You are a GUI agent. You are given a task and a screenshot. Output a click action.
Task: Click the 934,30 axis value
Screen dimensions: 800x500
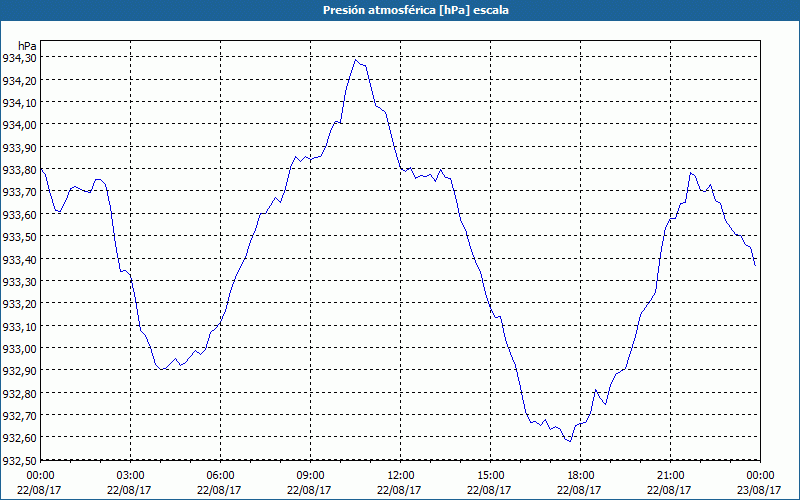coord(20,58)
